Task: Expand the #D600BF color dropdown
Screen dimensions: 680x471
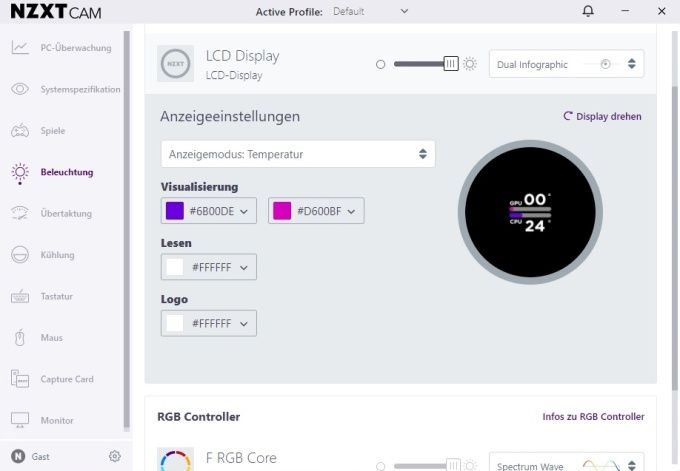Action: pos(316,211)
